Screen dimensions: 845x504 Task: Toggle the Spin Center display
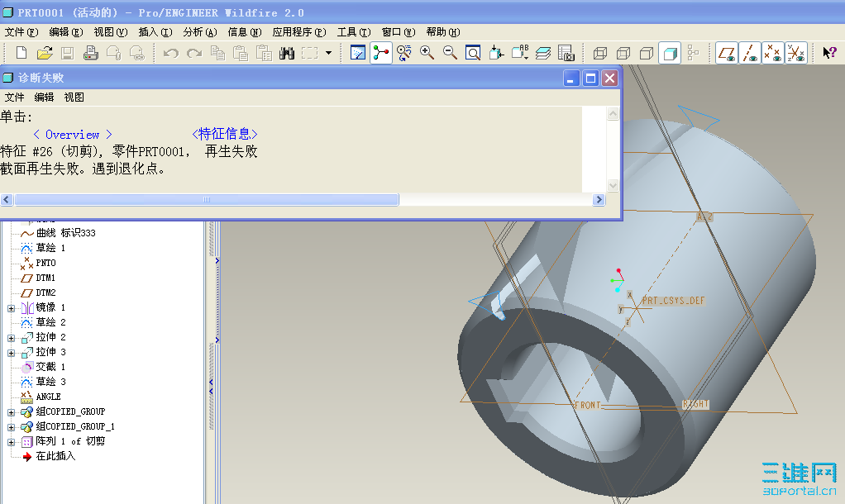pos(381,53)
